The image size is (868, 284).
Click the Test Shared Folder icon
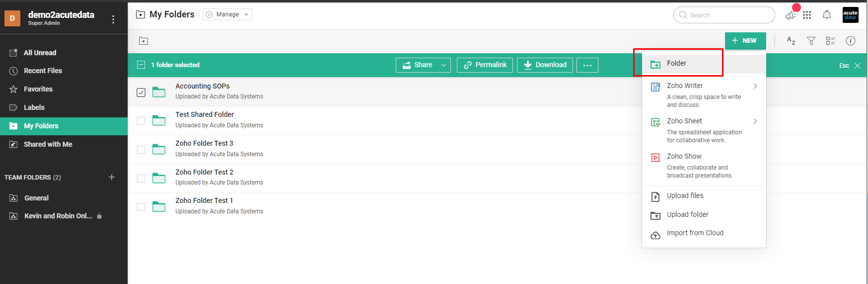click(x=159, y=120)
